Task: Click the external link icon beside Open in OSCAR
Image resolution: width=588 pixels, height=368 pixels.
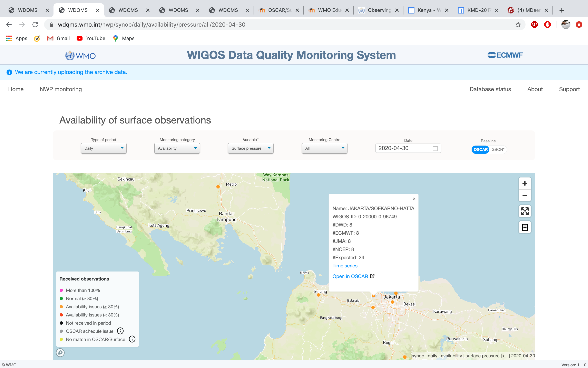Action: 372,276
